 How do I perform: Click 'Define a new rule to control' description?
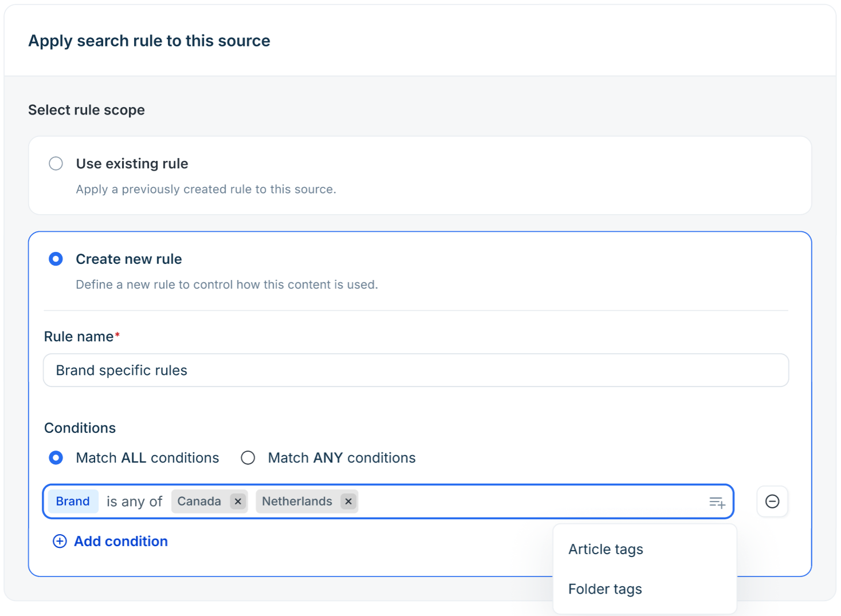[227, 285]
